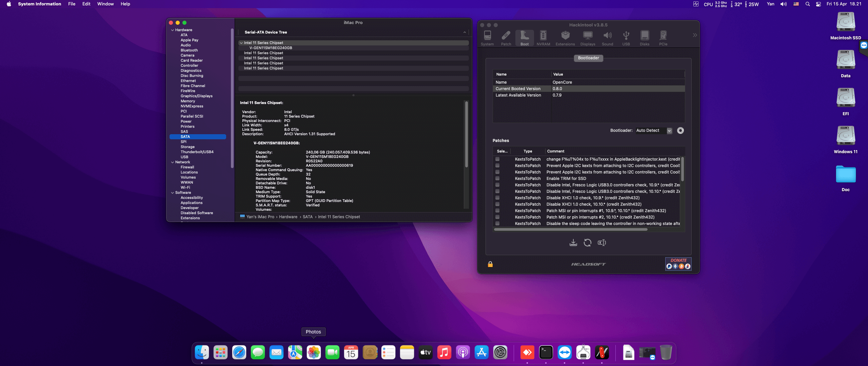868x366 pixels.
Task: Collapse the Network tree section
Action: (x=173, y=162)
